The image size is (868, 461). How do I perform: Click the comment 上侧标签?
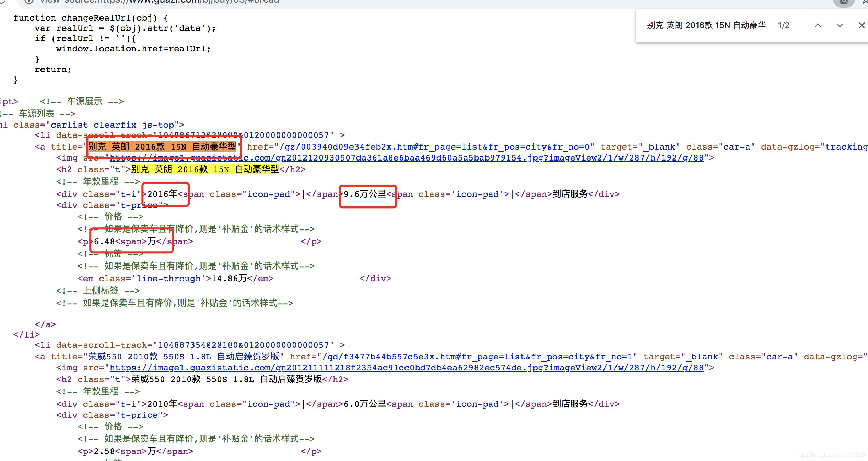coord(98,291)
